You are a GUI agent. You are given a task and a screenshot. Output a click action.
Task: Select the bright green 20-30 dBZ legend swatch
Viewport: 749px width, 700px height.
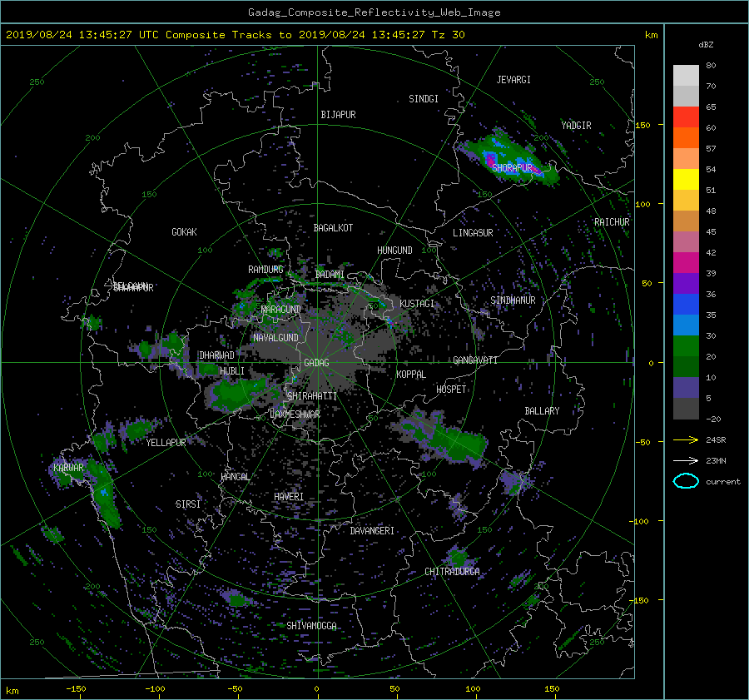686,345
